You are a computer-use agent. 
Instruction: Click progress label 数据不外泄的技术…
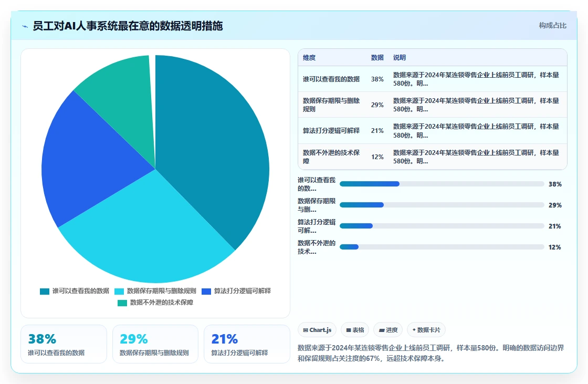(317, 247)
